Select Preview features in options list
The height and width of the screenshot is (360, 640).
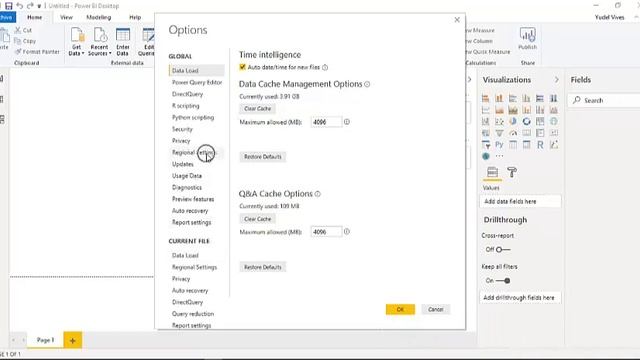coord(193,199)
